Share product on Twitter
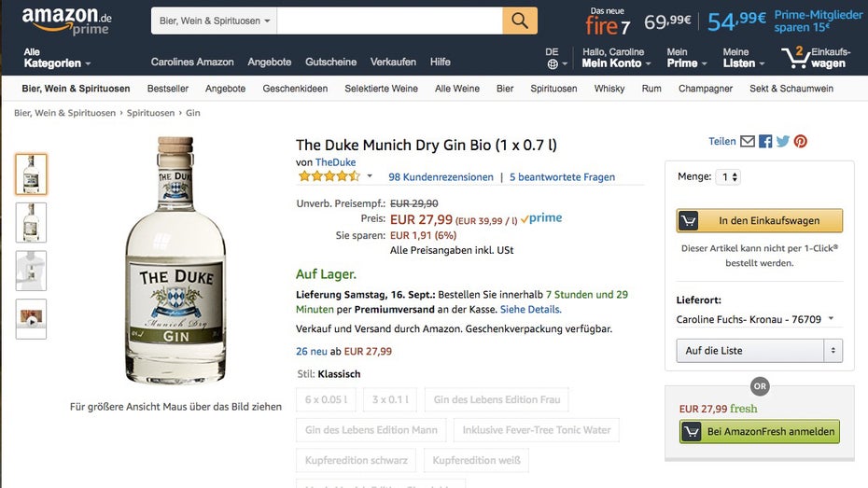868x488 pixels. (783, 142)
